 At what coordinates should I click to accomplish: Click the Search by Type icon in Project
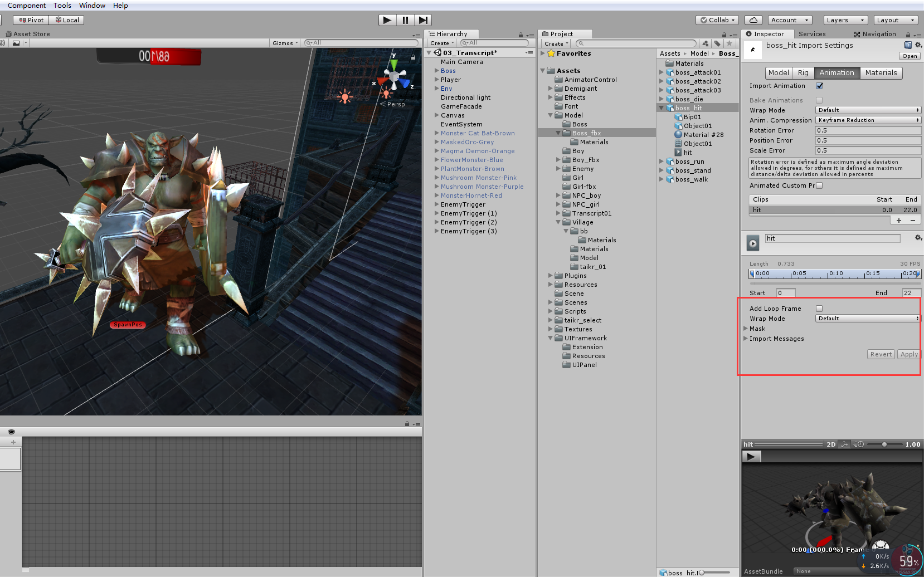pyautogui.click(x=706, y=43)
